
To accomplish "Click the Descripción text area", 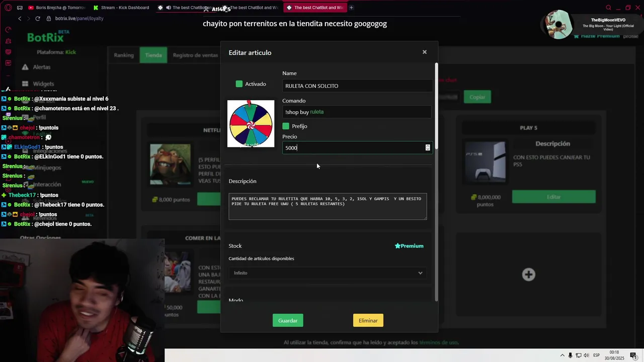I will click(328, 207).
